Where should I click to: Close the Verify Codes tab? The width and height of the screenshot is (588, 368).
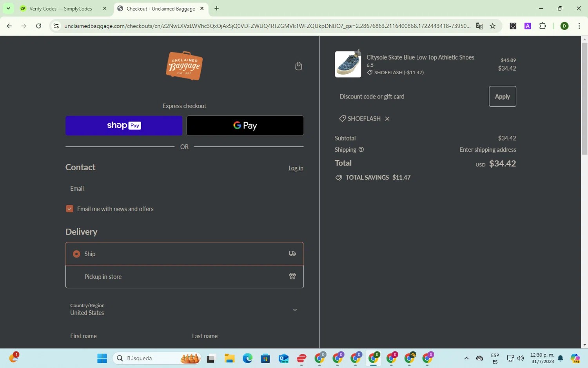(105, 8)
